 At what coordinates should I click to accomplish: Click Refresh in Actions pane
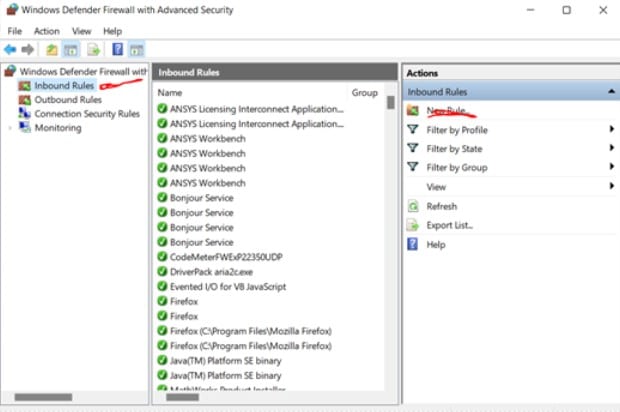point(442,206)
